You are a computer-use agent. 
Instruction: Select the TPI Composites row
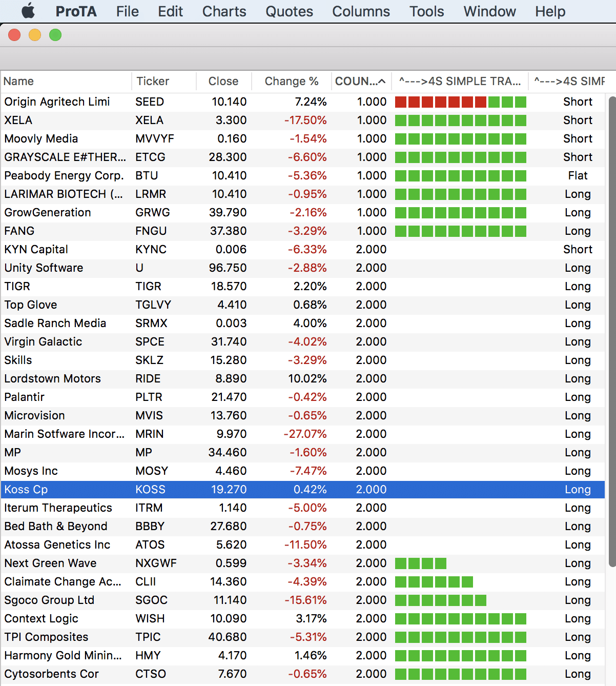point(303,637)
